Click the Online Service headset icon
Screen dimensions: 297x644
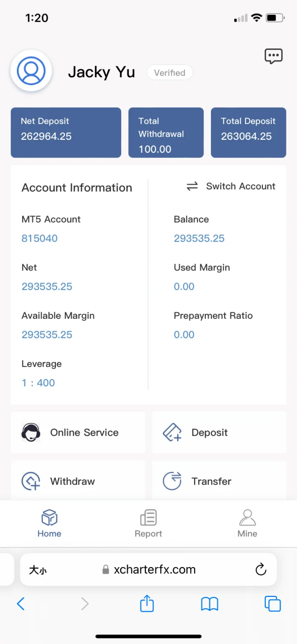click(x=31, y=432)
